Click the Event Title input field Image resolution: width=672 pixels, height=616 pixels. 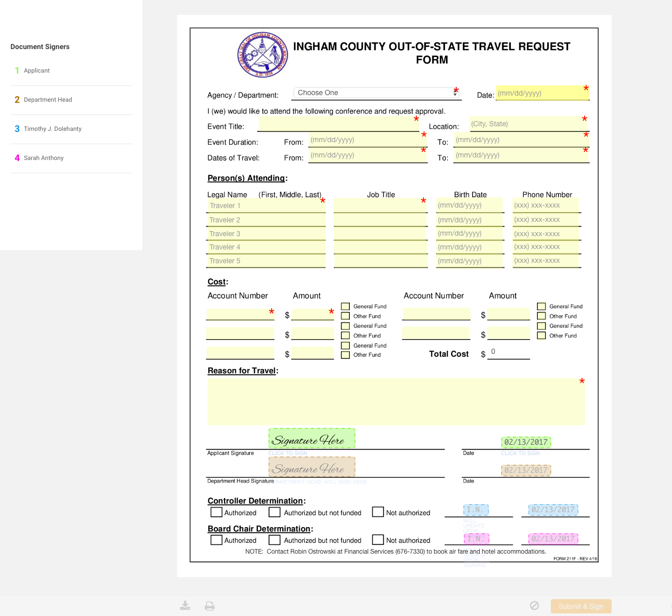click(338, 124)
